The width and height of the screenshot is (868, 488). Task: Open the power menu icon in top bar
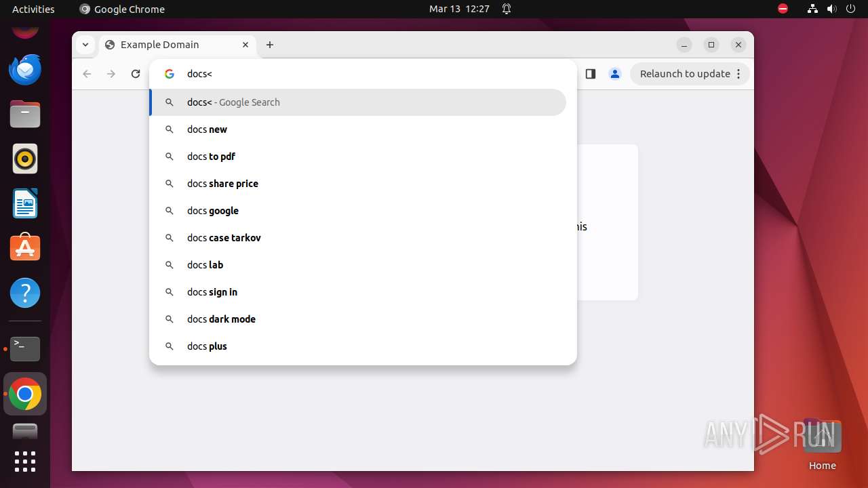tap(850, 9)
